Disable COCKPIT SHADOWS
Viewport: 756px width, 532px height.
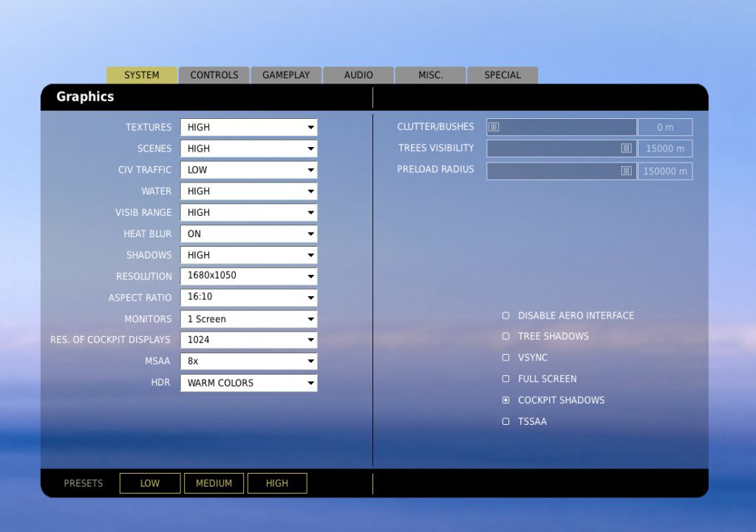505,400
